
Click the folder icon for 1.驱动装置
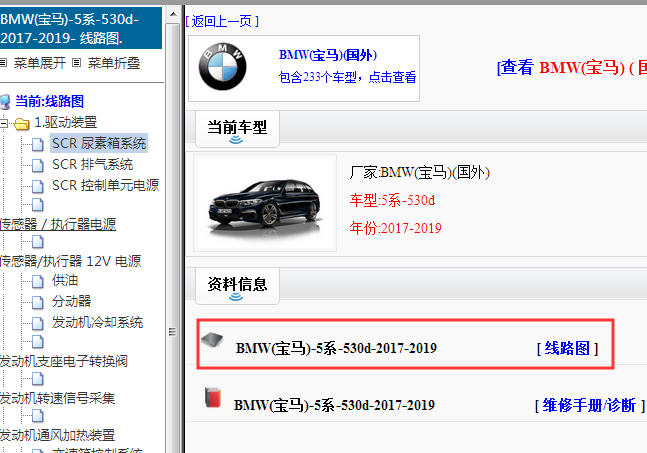click(x=21, y=123)
